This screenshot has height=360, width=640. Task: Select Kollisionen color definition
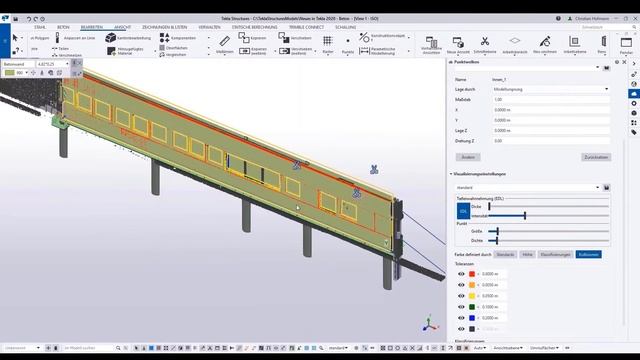tap(589, 255)
